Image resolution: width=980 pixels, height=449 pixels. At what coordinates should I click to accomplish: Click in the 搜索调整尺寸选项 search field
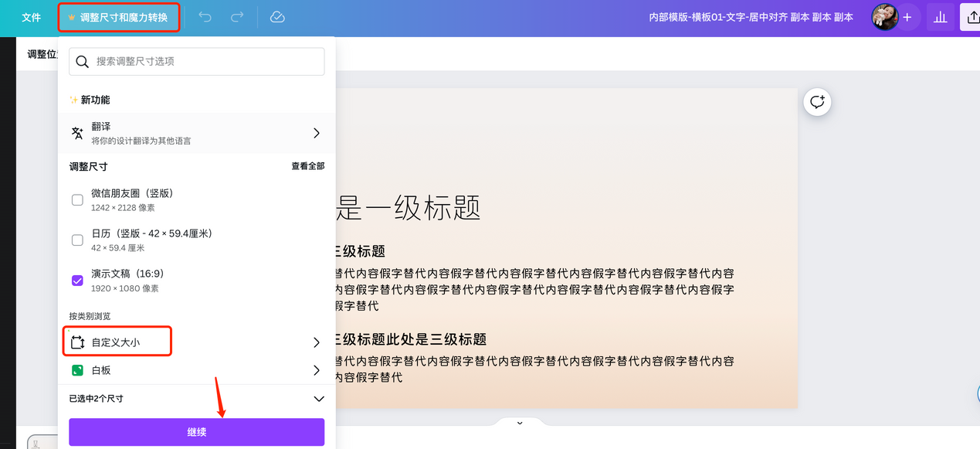click(x=197, y=61)
